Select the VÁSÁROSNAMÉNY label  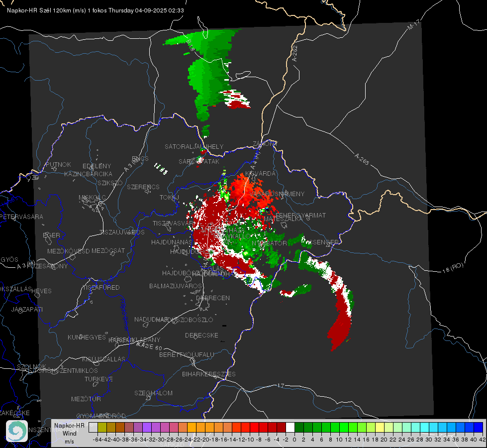click(x=277, y=194)
